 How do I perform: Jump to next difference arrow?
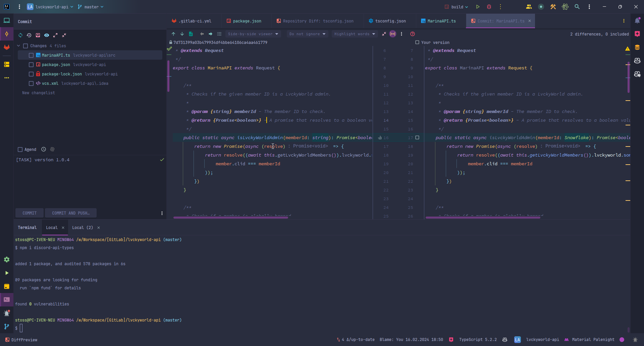[x=182, y=34]
